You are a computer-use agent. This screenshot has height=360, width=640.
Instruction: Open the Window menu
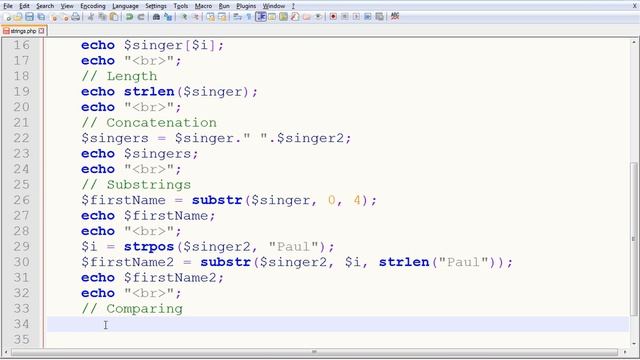coord(274,6)
